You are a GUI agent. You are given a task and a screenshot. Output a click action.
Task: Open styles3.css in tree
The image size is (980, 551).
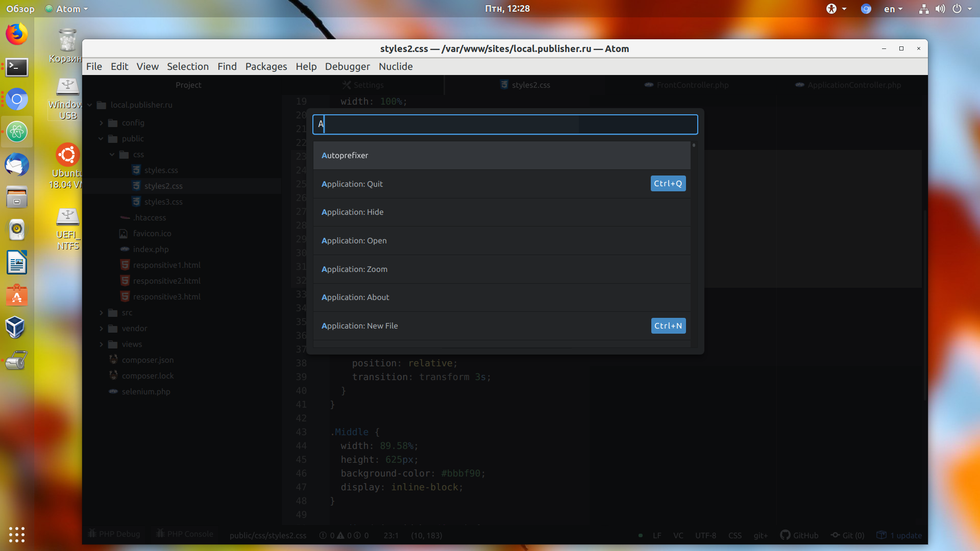tap(163, 202)
